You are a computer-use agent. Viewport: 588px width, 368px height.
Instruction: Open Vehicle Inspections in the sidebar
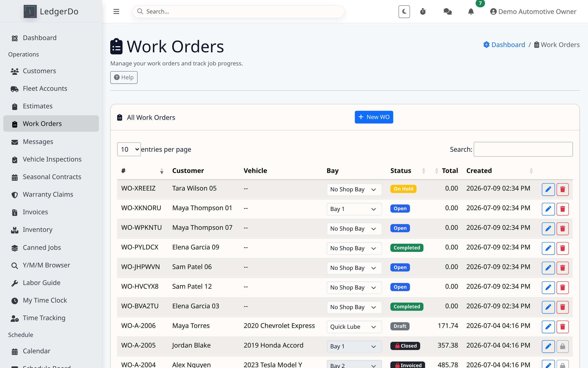click(51, 159)
